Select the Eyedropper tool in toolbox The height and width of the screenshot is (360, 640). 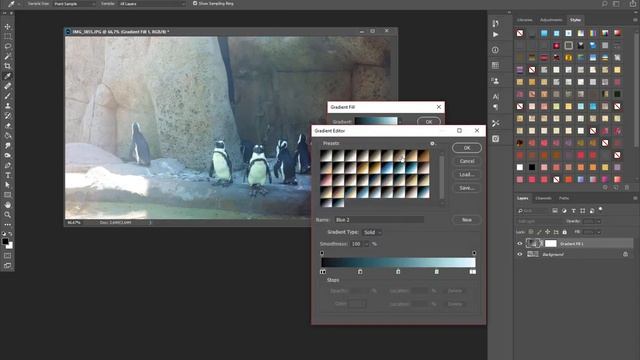pyautogui.click(x=7, y=76)
